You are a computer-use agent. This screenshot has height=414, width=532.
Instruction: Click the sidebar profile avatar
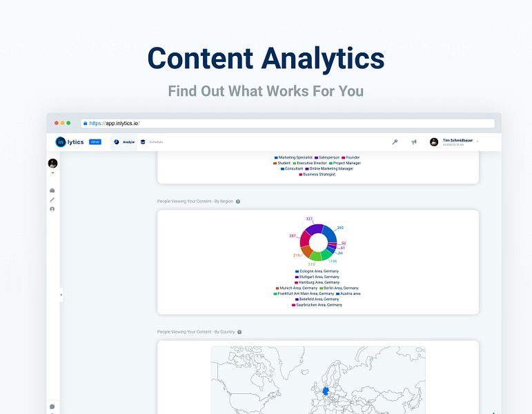click(52, 164)
